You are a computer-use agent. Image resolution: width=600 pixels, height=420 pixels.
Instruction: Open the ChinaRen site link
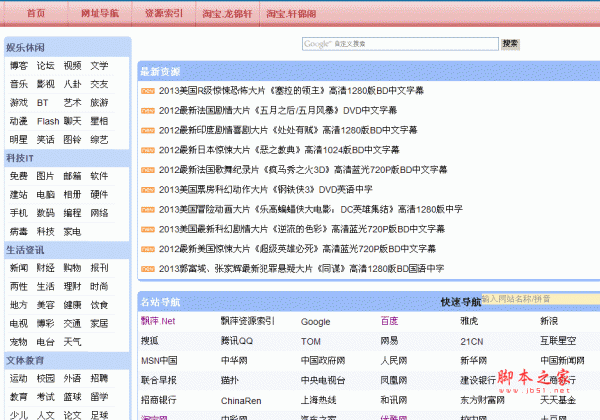[241, 401]
